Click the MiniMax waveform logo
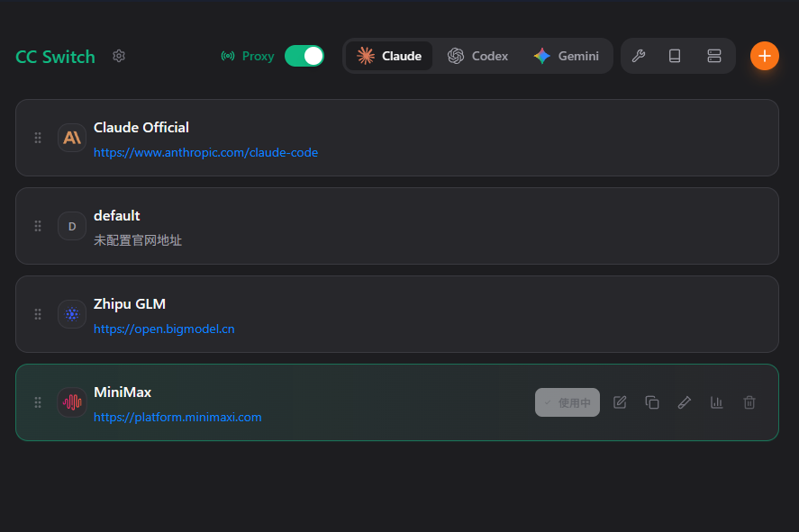 (72, 402)
